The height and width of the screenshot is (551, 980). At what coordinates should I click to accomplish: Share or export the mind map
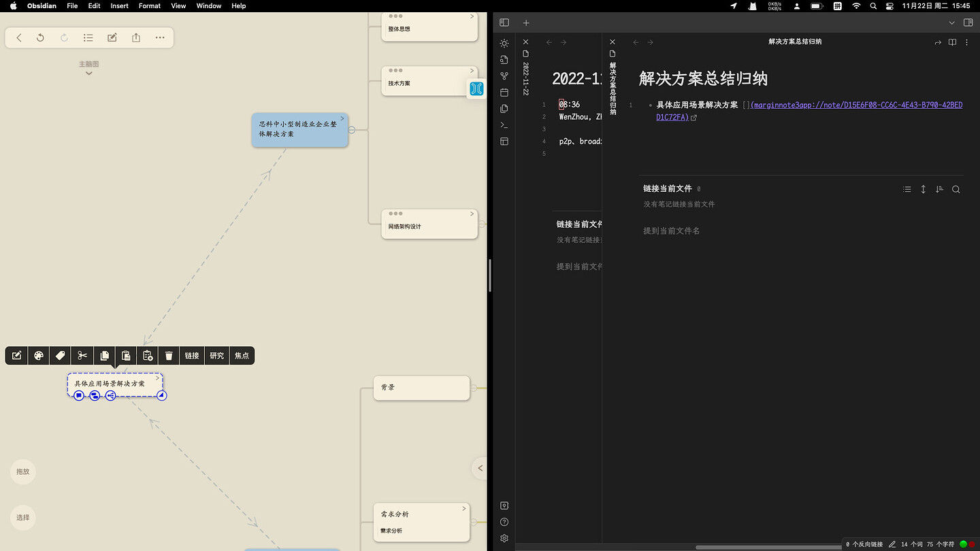coord(136,38)
